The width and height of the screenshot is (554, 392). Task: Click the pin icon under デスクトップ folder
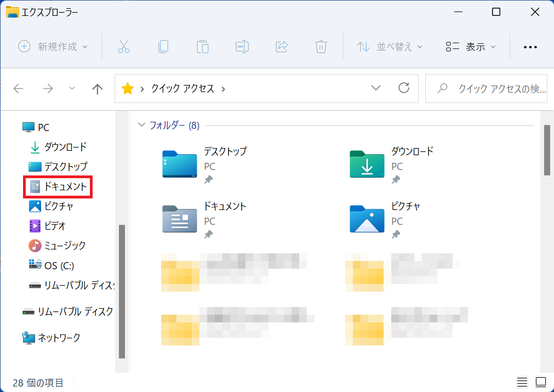(x=208, y=180)
